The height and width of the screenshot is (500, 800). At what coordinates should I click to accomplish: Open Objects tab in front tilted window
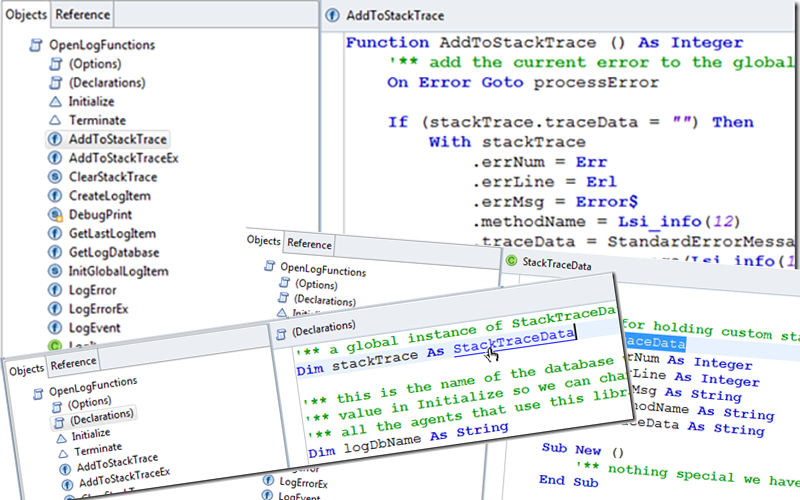tap(27, 370)
